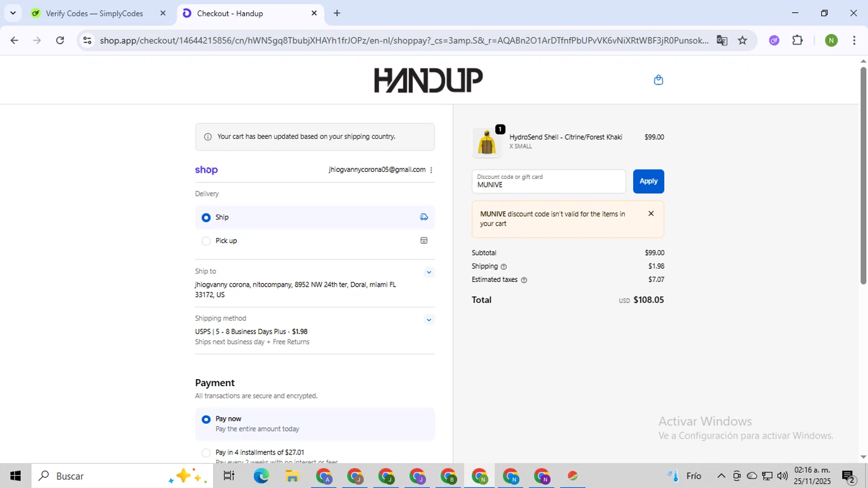Close the Checkout - Handup tab

[314, 13]
